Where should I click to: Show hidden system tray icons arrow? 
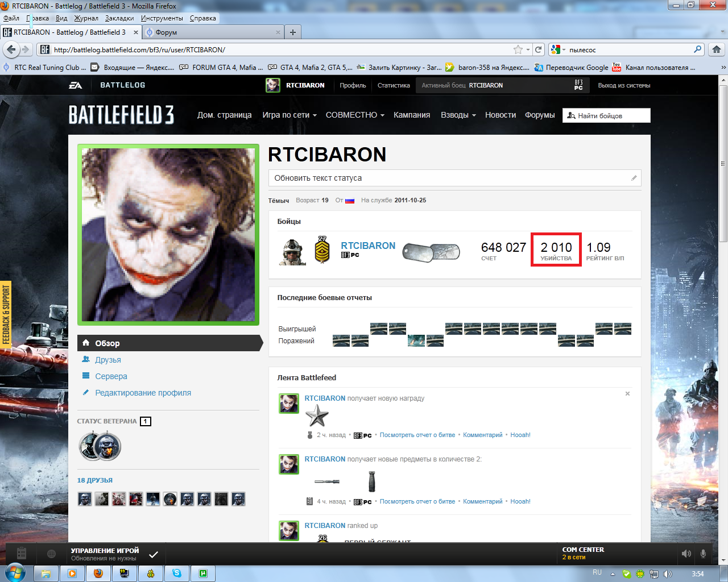coord(613,574)
